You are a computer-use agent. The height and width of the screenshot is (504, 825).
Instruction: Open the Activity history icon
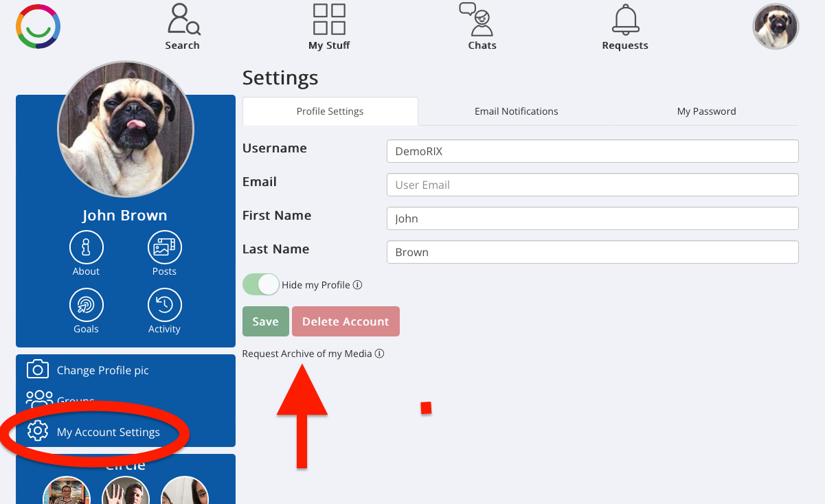click(x=165, y=305)
